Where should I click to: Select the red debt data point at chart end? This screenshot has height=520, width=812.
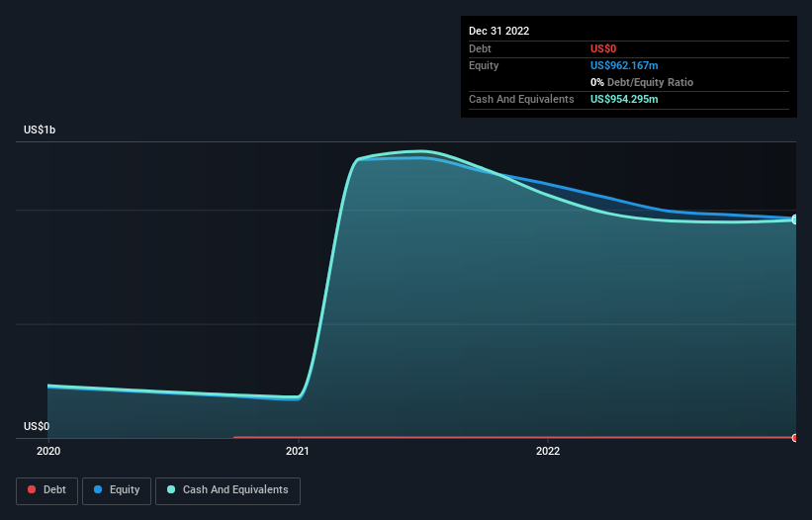pyautogui.click(x=795, y=438)
